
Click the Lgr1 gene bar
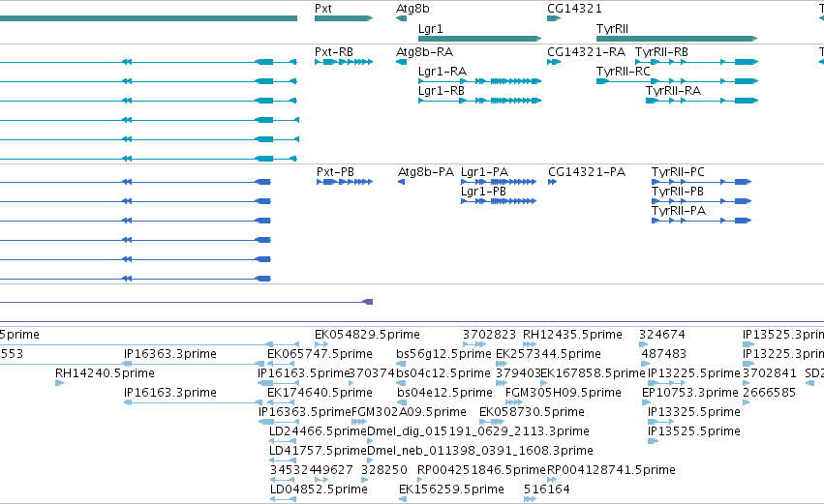click(480, 39)
